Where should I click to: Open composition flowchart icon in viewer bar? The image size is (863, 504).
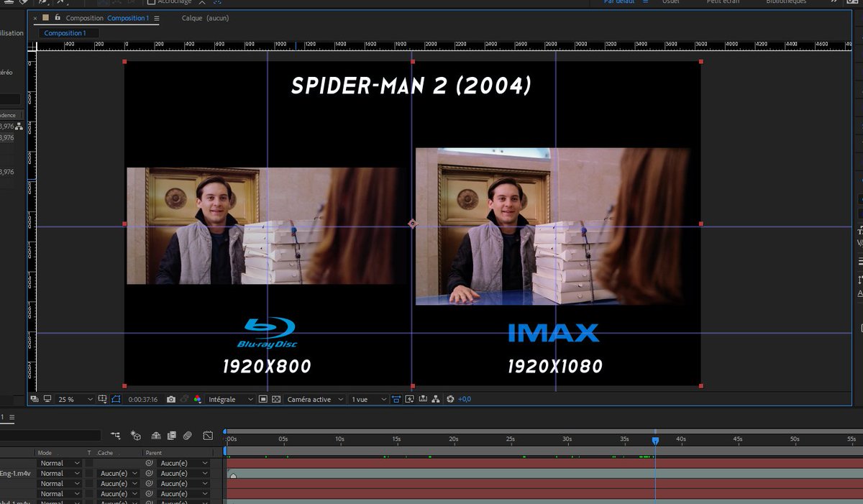tap(436, 399)
